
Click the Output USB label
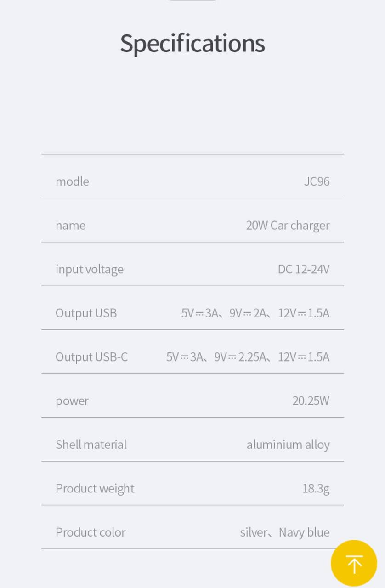click(x=86, y=313)
